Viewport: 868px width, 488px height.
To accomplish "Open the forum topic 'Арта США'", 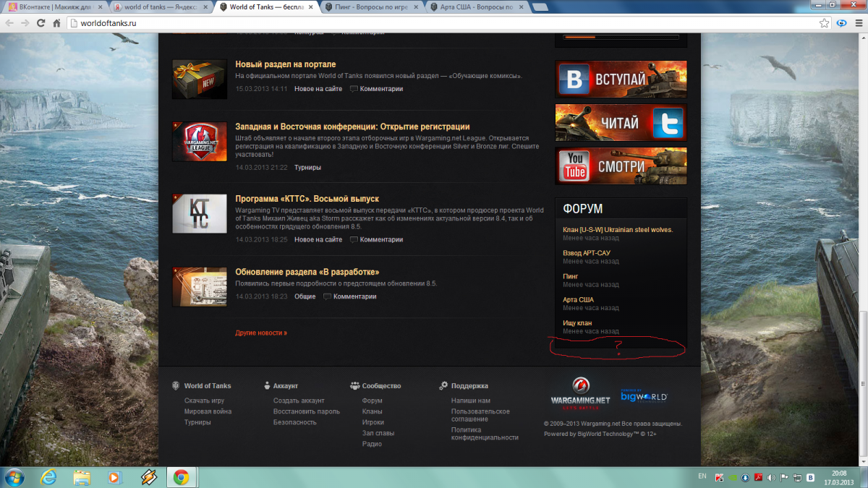I will [x=578, y=299].
